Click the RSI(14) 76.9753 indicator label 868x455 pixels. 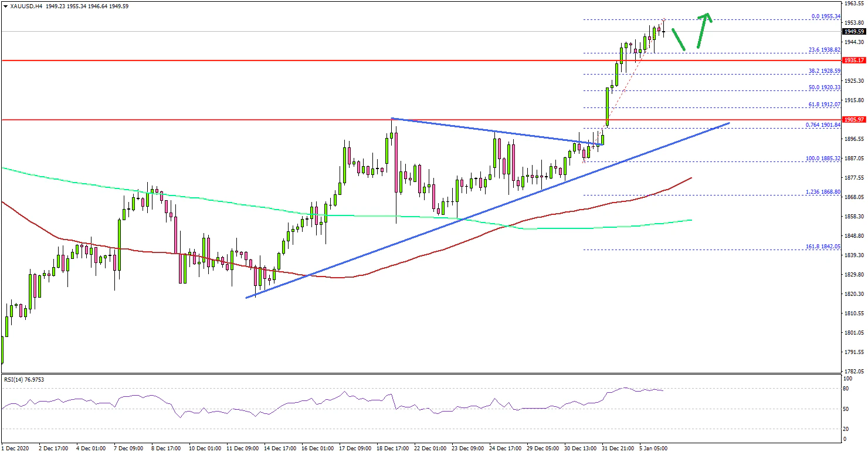[x=24, y=380]
